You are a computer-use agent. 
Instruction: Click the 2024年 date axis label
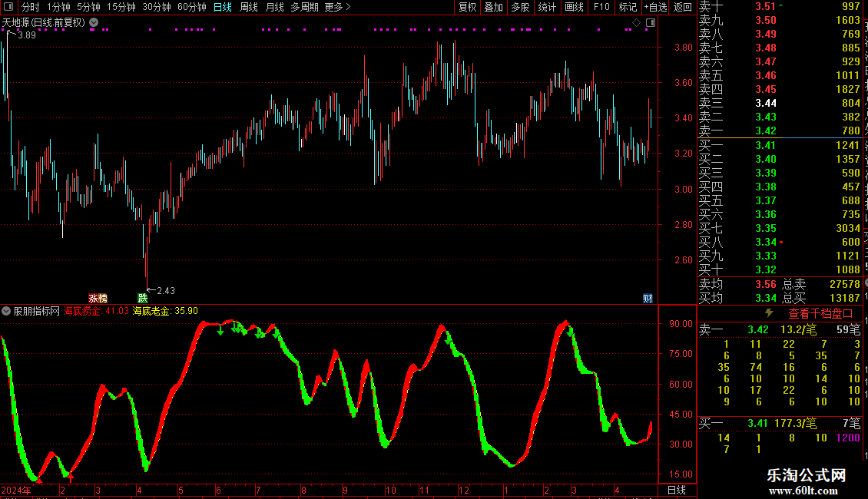pos(16,490)
